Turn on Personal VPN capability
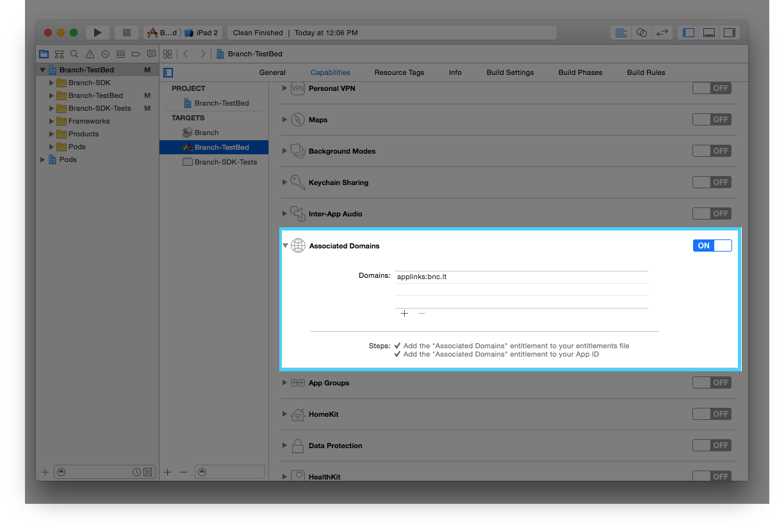The image size is (784, 532). pyautogui.click(x=712, y=88)
